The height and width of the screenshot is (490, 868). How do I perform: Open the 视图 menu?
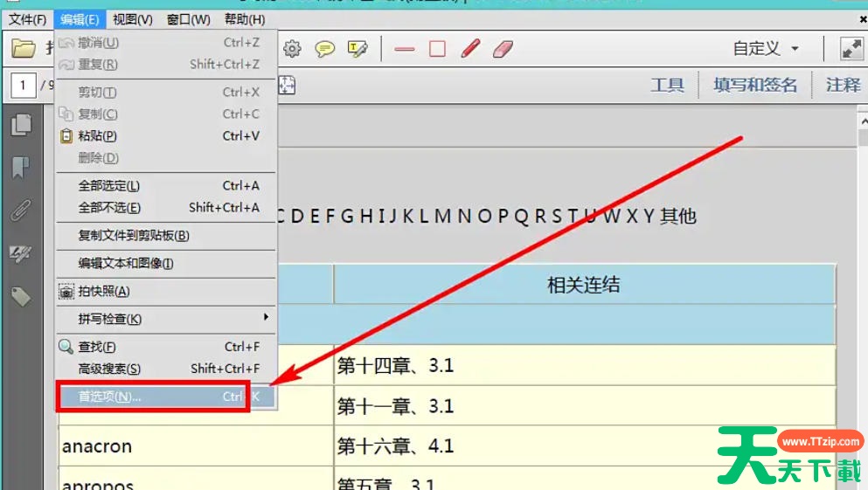[133, 19]
